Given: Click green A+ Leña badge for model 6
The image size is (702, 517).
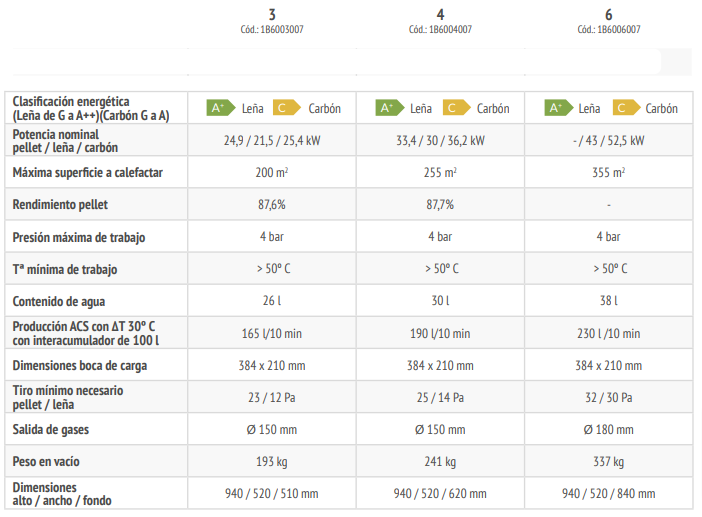Looking at the screenshot, I should (x=558, y=108).
